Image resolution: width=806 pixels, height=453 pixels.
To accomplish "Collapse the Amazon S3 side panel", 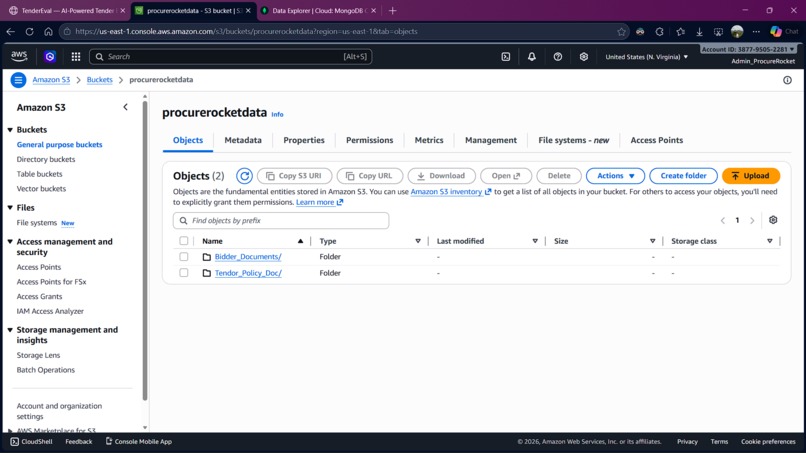I will pos(125,107).
